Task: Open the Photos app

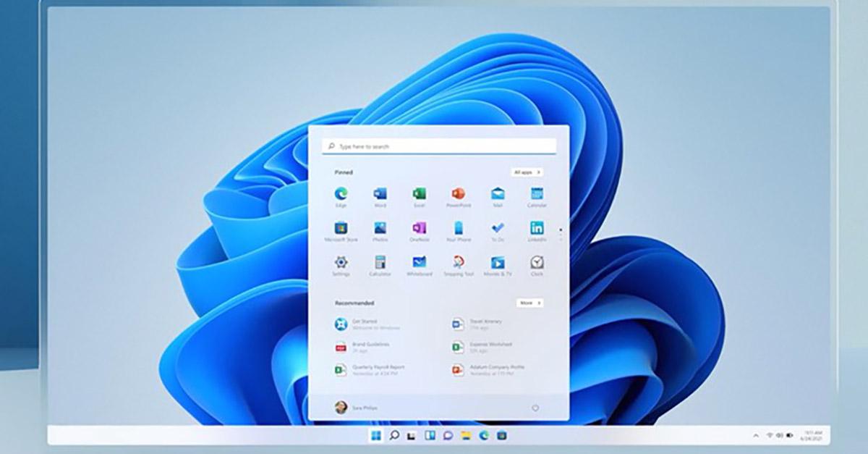Action: click(380, 228)
